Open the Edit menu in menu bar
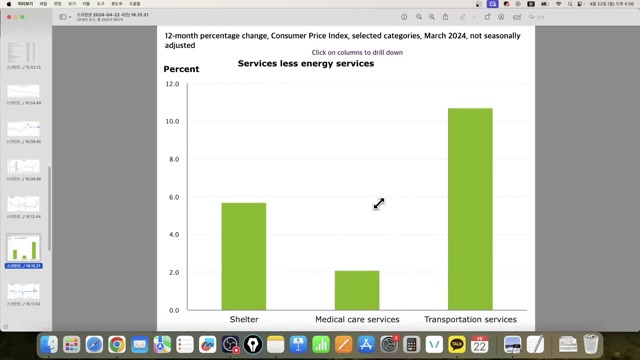Screen dimensions: 640x360 point(58,4)
